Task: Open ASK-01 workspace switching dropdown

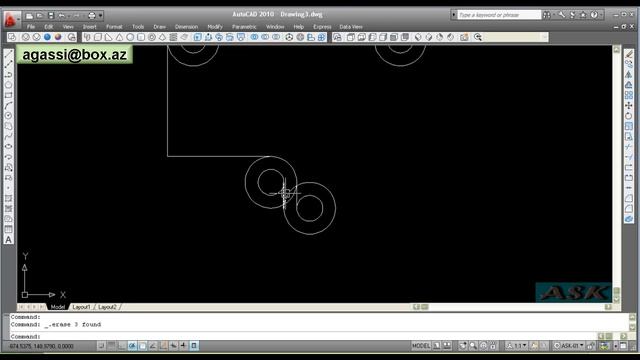Action: point(569,346)
